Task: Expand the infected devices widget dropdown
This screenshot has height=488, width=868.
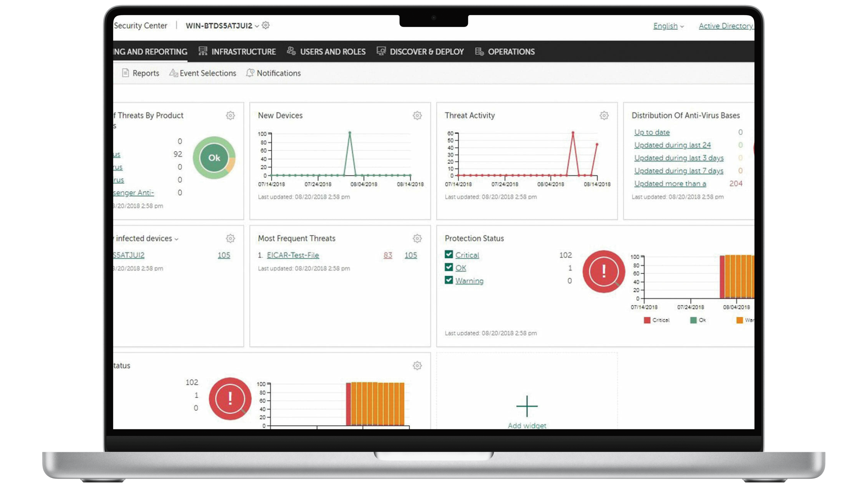Action: 176,239
